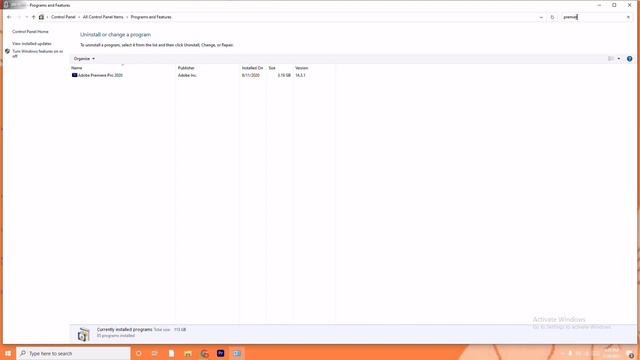Open the Organize dropdown menu
The image size is (640, 360).
[84, 59]
